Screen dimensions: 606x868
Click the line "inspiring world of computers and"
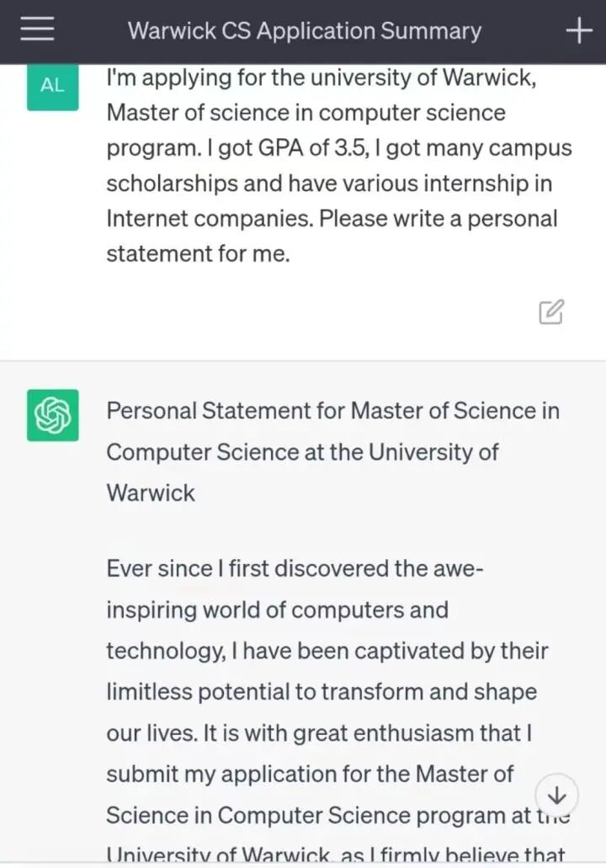pyautogui.click(x=277, y=610)
